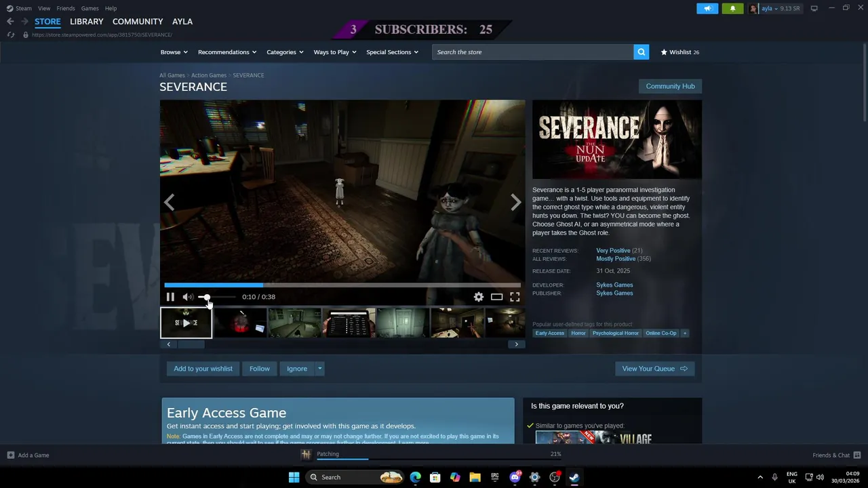Adjust the trailer volume slider
The image size is (868, 488).
click(217, 297)
